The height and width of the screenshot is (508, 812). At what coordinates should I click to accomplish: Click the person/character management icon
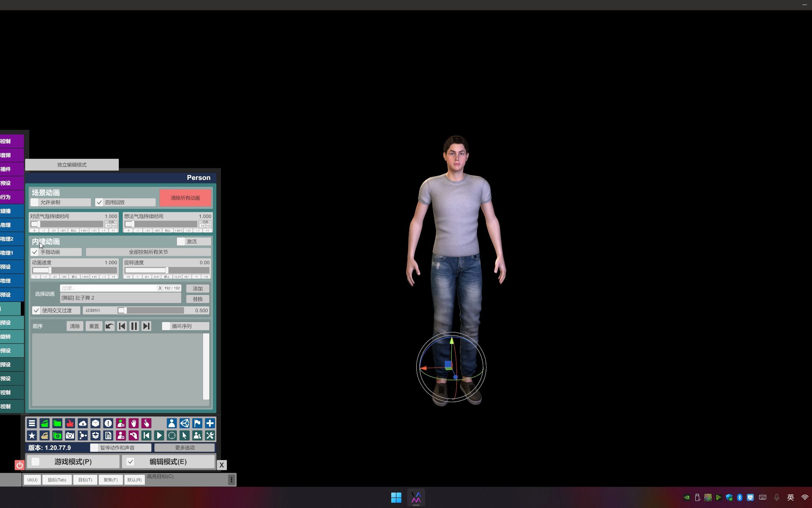171,423
